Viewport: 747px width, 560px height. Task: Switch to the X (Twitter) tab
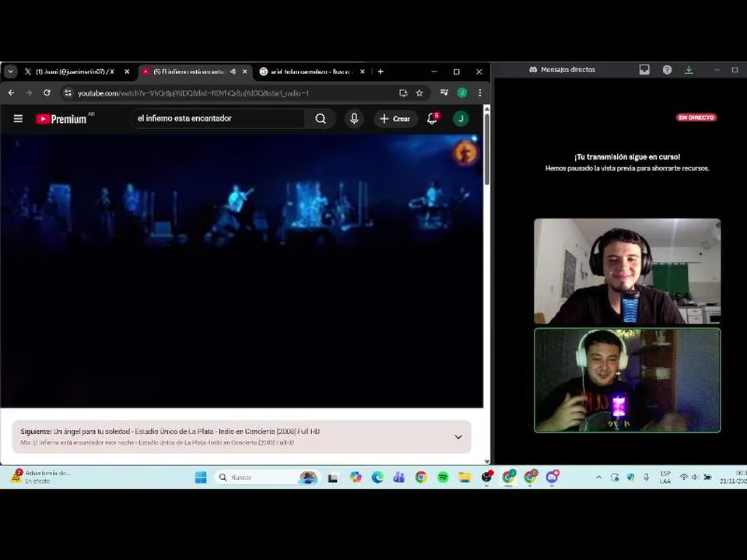[75, 72]
